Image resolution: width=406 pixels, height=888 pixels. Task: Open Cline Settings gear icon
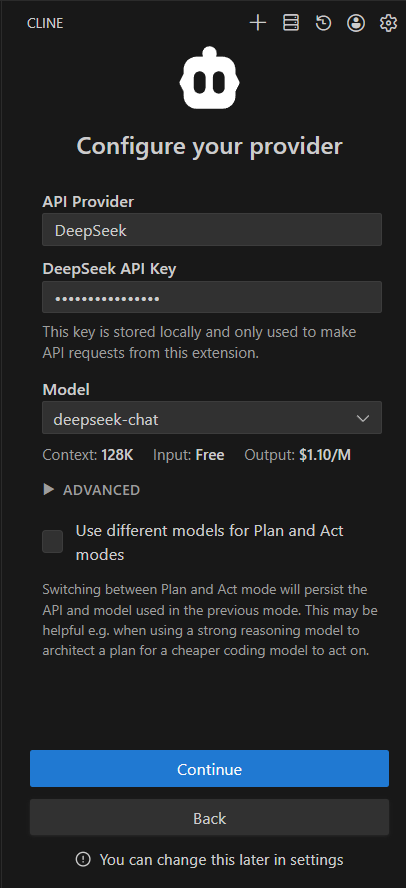tap(388, 23)
